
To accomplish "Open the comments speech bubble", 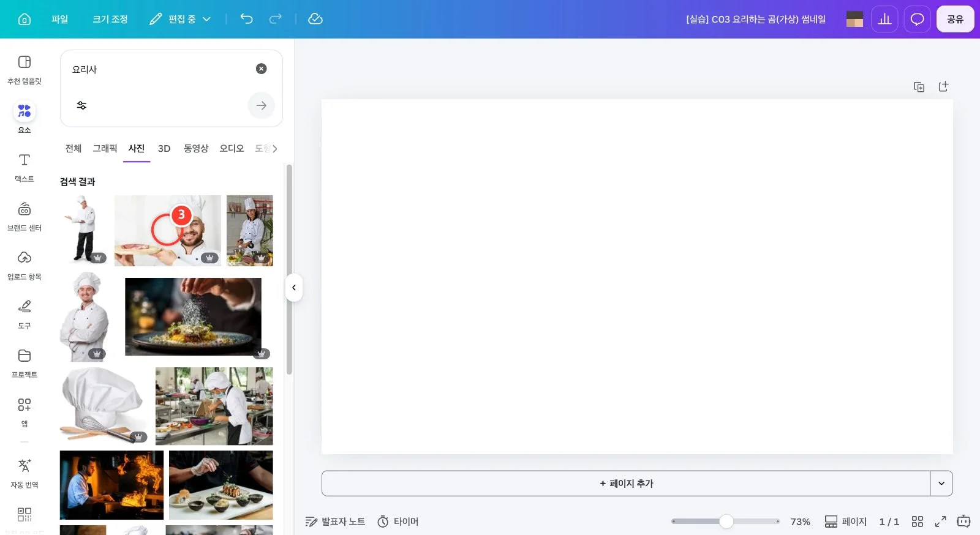I will 917,19.
